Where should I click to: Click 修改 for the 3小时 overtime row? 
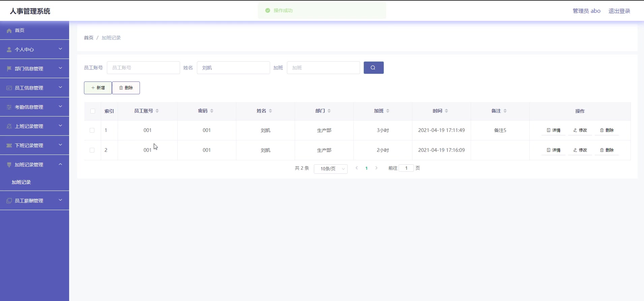(x=580, y=130)
